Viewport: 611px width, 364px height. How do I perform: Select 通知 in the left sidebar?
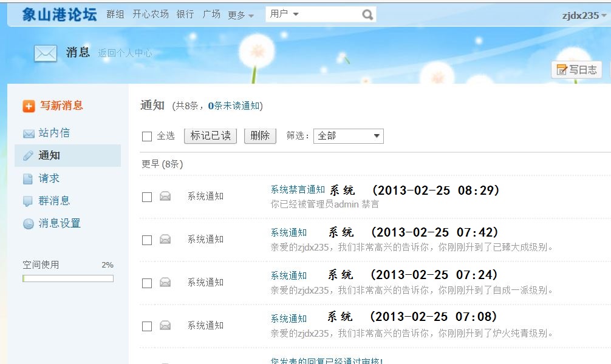click(49, 156)
